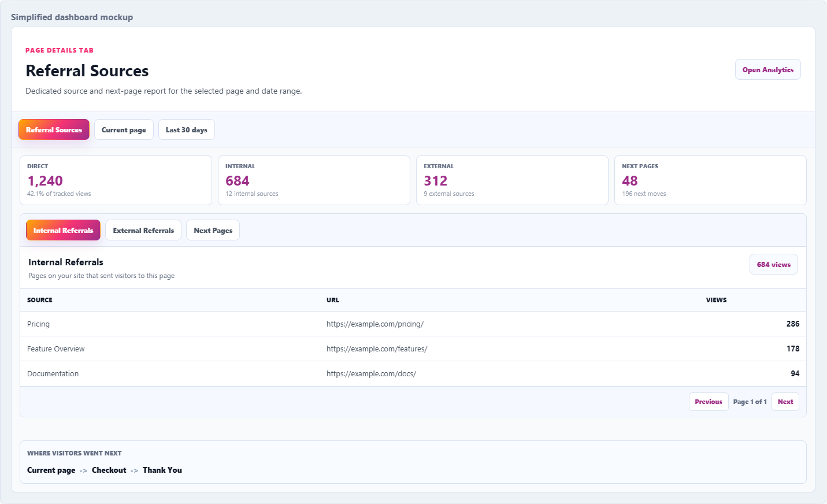This screenshot has height=504, width=827.
Task: Go to Previous page of results
Action: (x=709, y=402)
